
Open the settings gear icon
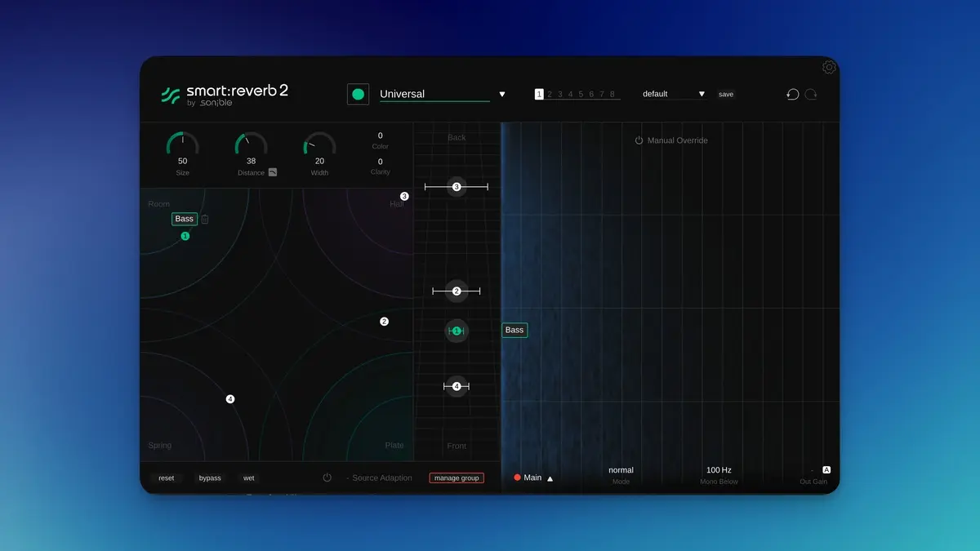tap(829, 67)
